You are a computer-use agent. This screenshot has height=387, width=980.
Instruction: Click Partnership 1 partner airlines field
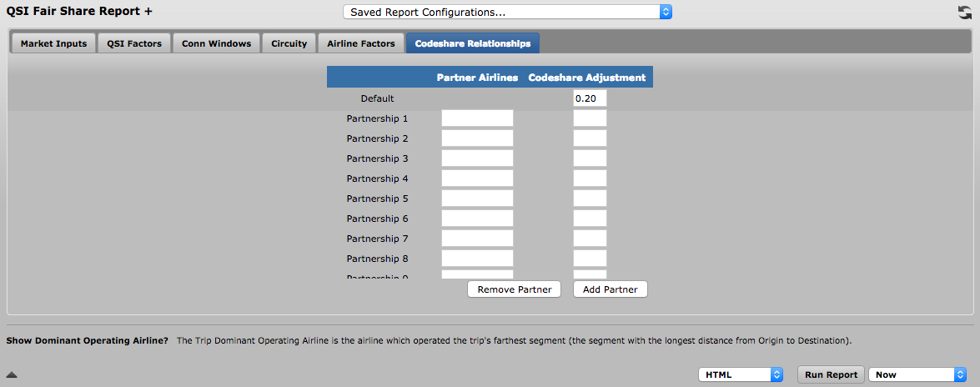478,118
